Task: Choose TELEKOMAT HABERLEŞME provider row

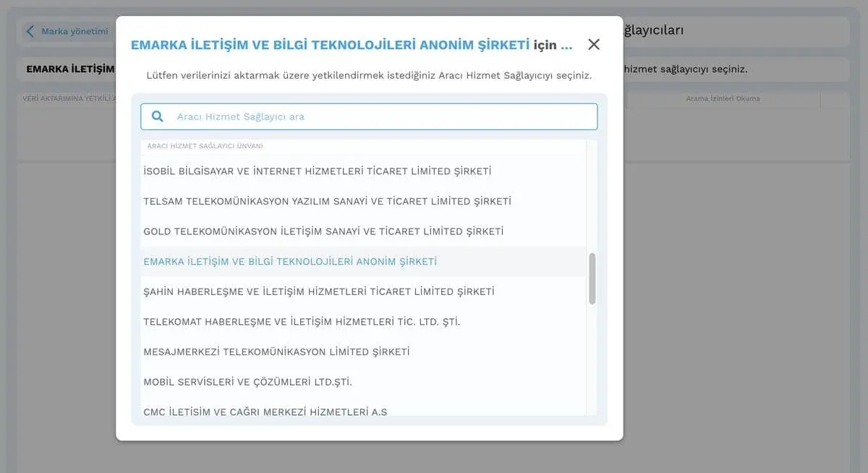Action: 363,322
